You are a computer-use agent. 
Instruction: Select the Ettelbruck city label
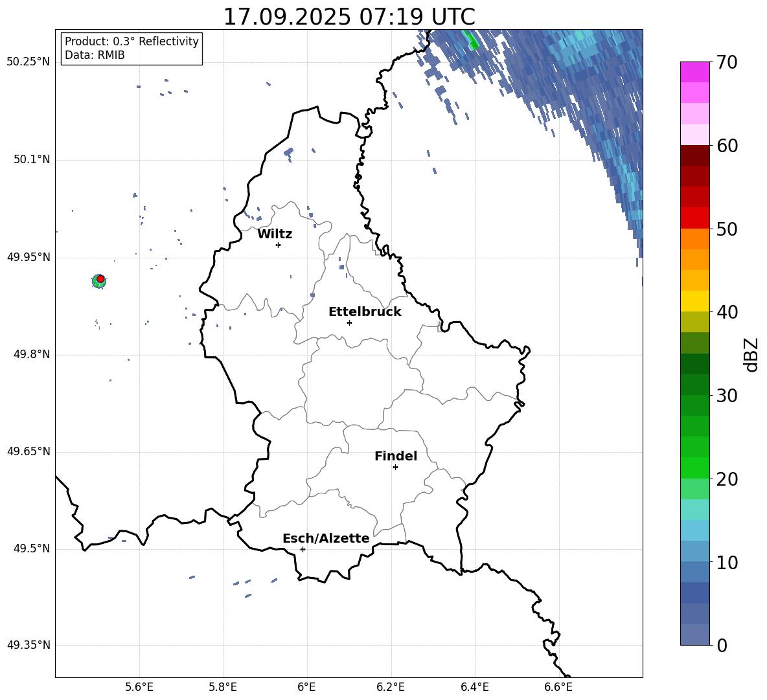pyautogui.click(x=365, y=312)
